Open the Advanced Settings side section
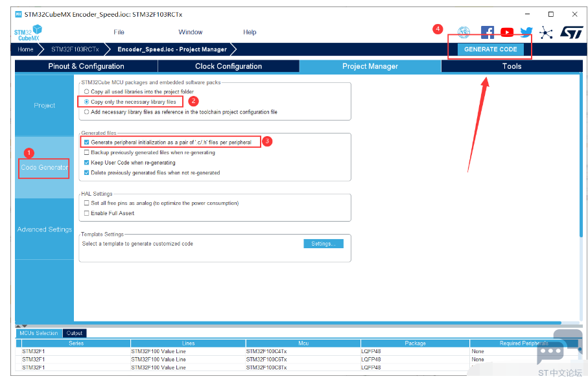 point(44,229)
